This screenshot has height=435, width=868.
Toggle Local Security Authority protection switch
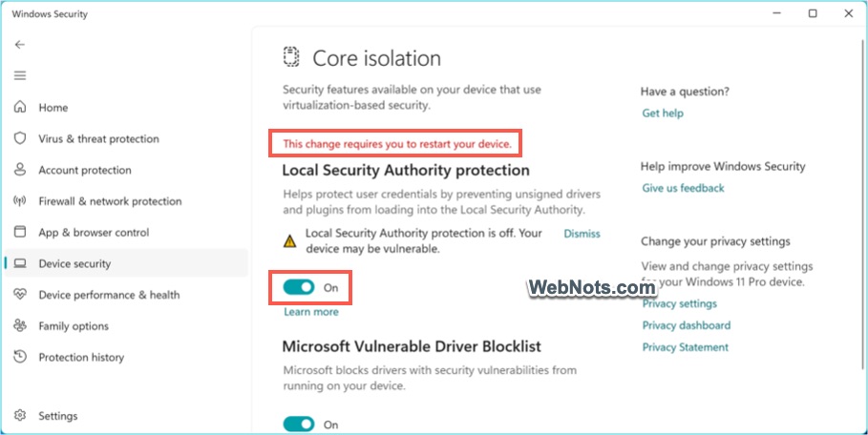(x=299, y=287)
